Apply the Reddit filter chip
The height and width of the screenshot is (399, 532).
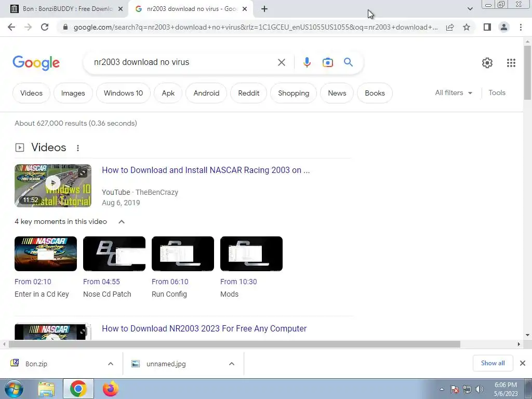click(248, 93)
